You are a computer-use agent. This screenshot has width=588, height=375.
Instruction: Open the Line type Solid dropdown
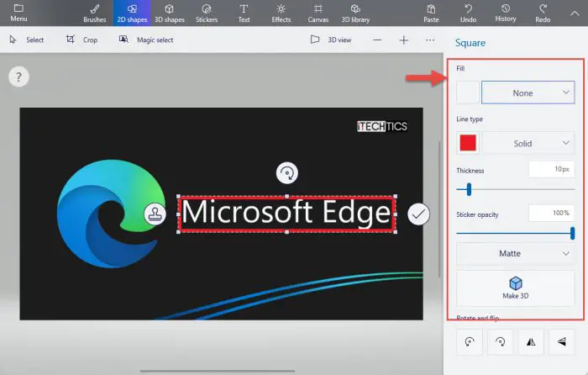528,143
